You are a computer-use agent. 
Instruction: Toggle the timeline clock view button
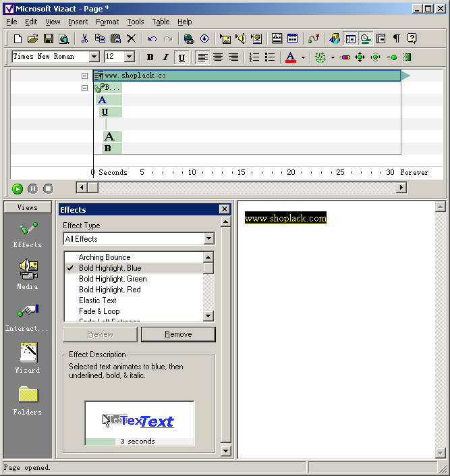click(366, 38)
